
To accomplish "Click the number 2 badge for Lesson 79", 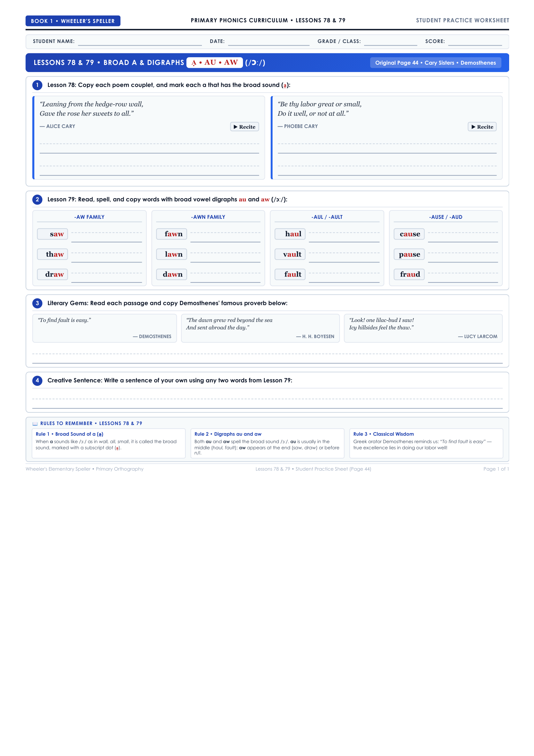I will (37, 199).
